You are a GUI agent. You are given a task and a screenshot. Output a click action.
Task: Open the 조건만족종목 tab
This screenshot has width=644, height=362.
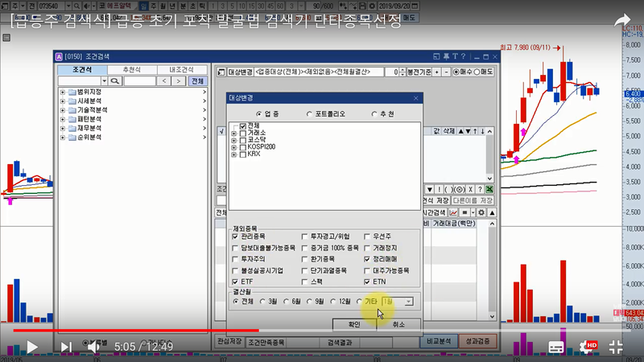pyautogui.click(x=266, y=343)
